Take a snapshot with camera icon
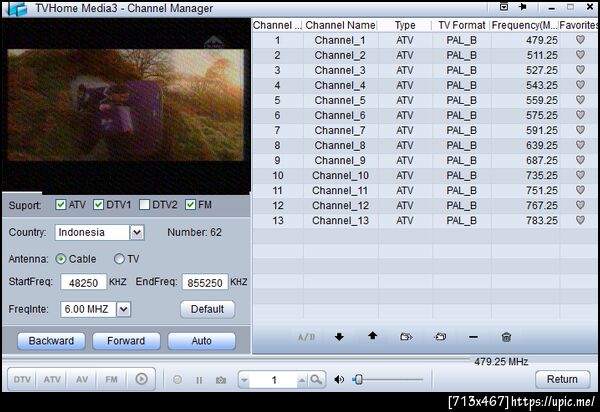 (221, 380)
